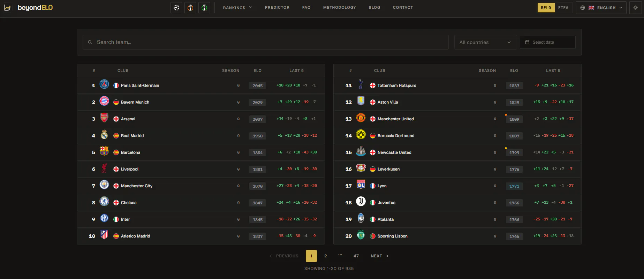Open the Blog page

pyautogui.click(x=374, y=7)
